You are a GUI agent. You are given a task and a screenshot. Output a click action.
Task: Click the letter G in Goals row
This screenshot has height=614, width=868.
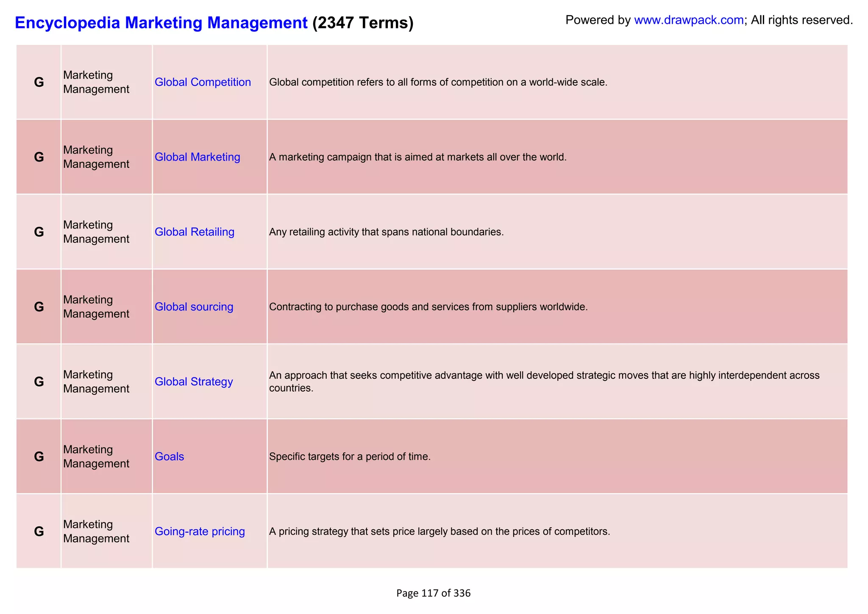tap(39, 457)
